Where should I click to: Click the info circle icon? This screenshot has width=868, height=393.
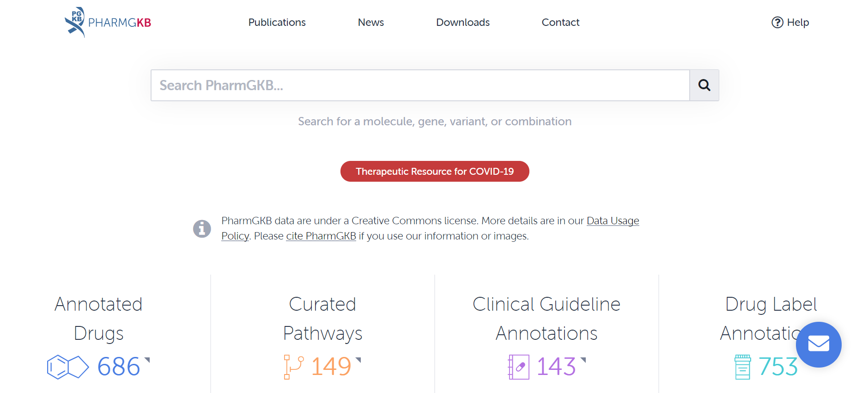[x=202, y=228]
